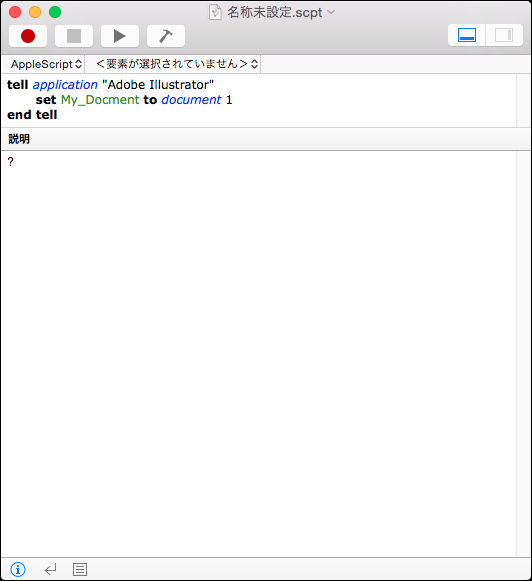Image resolution: width=532 pixels, height=581 pixels.
Task: Close the window with the red button
Action: [15, 12]
